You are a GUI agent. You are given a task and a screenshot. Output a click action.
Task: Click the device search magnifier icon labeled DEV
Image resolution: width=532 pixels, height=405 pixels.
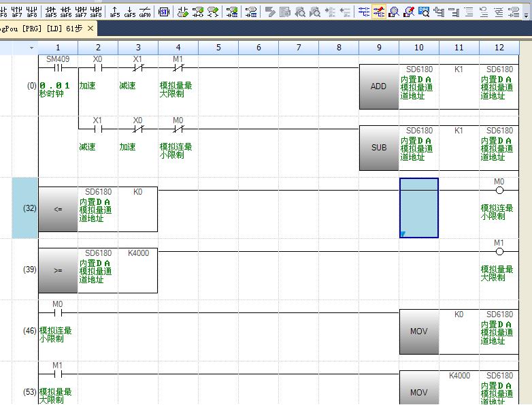tap(424, 12)
